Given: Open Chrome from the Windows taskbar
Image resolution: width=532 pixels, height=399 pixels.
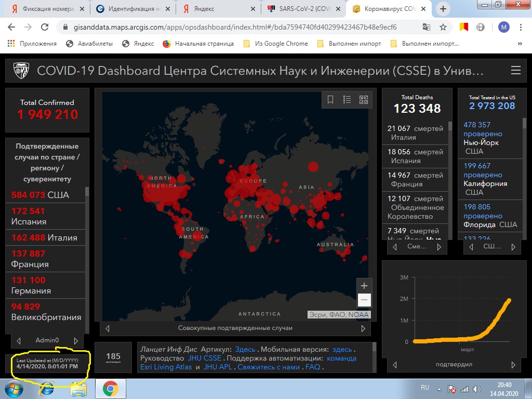Looking at the screenshot, I should pyautogui.click(x=111, y=389).
